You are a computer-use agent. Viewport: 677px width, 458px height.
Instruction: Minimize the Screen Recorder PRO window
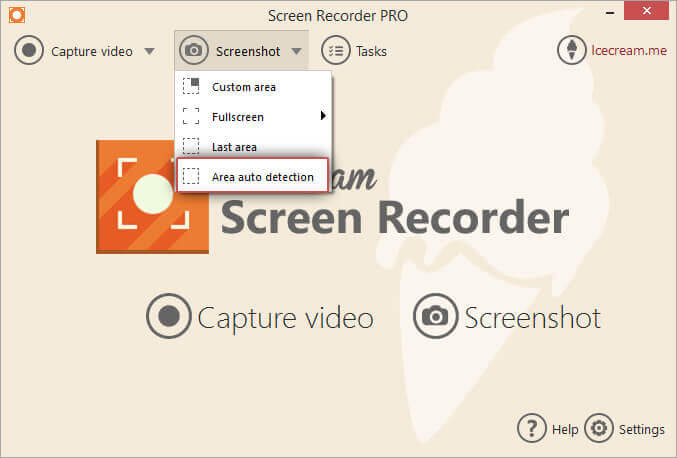point(610,13)
